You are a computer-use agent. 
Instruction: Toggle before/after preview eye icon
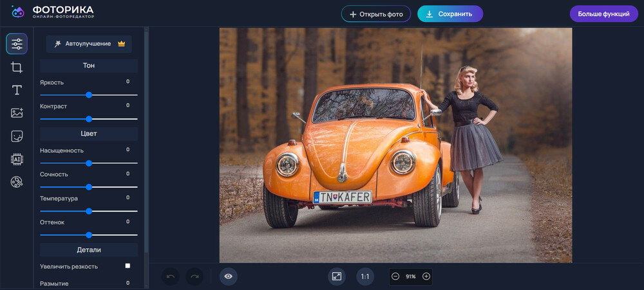point(229,276)
